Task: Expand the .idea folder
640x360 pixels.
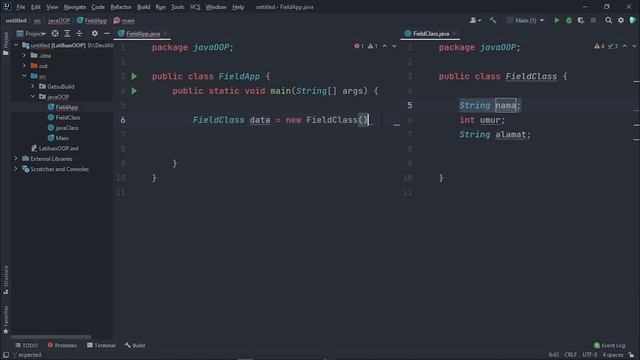Action: coord(24,56)
